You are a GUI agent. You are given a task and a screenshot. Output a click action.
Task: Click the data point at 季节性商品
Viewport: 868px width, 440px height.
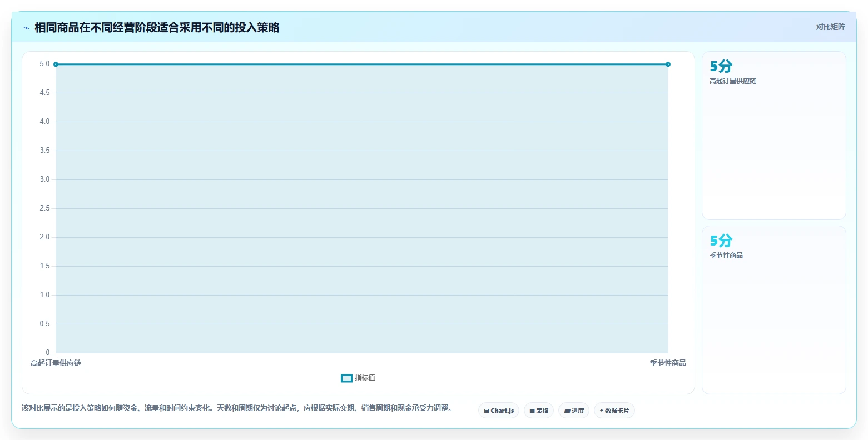(668, 64)
